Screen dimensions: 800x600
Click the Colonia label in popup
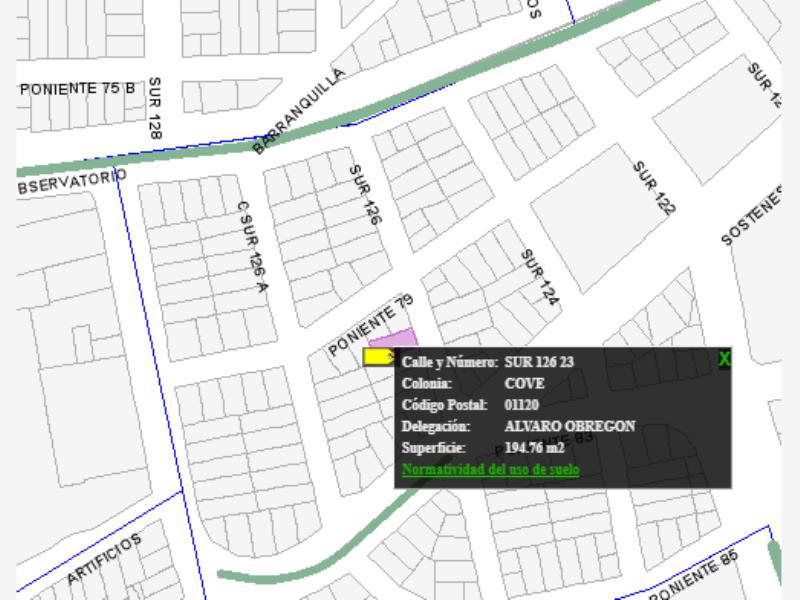click(x=427, y=383)
